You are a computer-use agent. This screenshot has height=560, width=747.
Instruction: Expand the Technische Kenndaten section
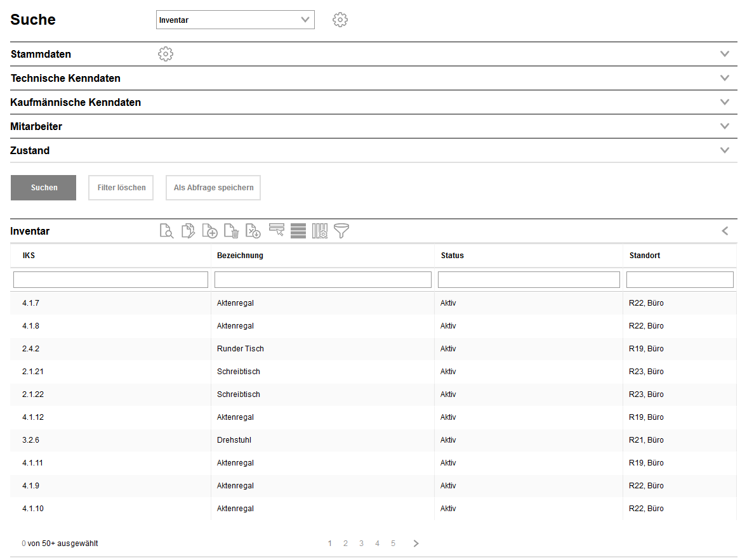[725, 78]
